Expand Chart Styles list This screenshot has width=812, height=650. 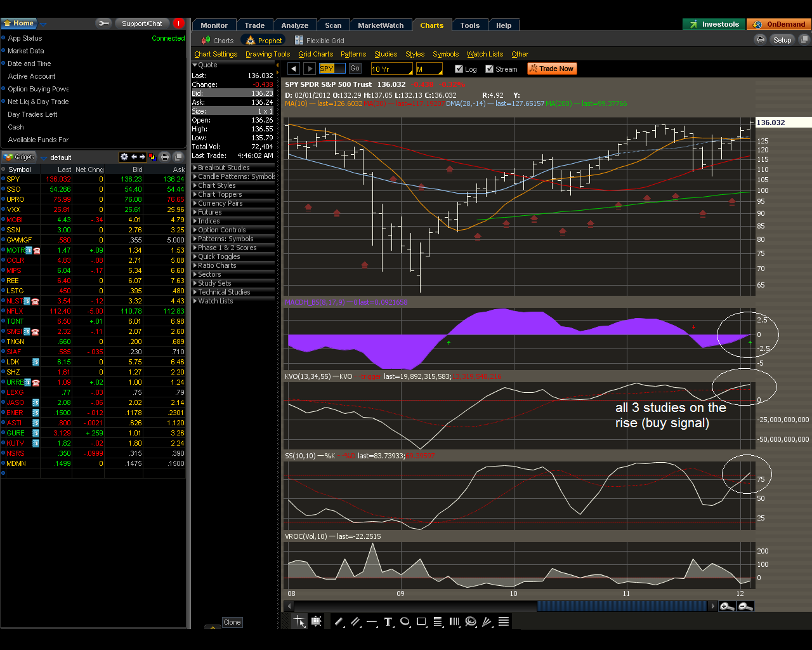coord(214,185)
